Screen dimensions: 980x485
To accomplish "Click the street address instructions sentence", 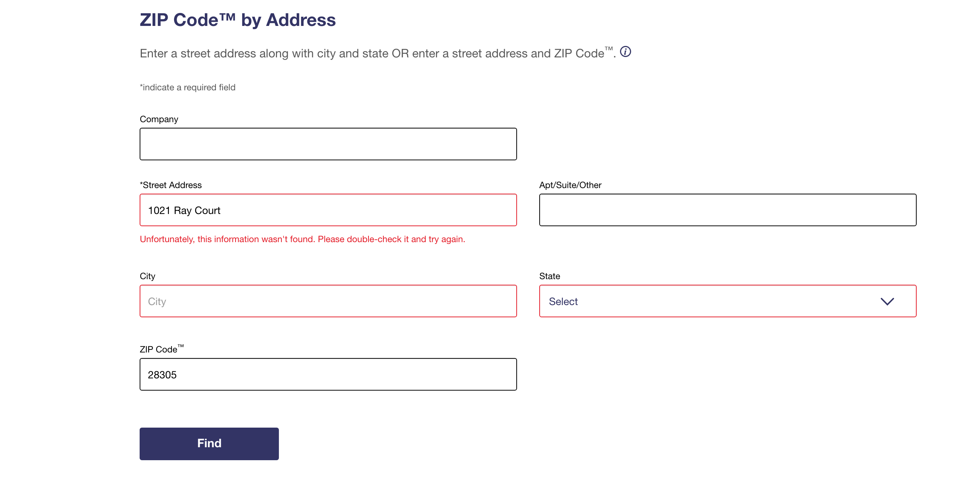I will (x=378, y=53).
